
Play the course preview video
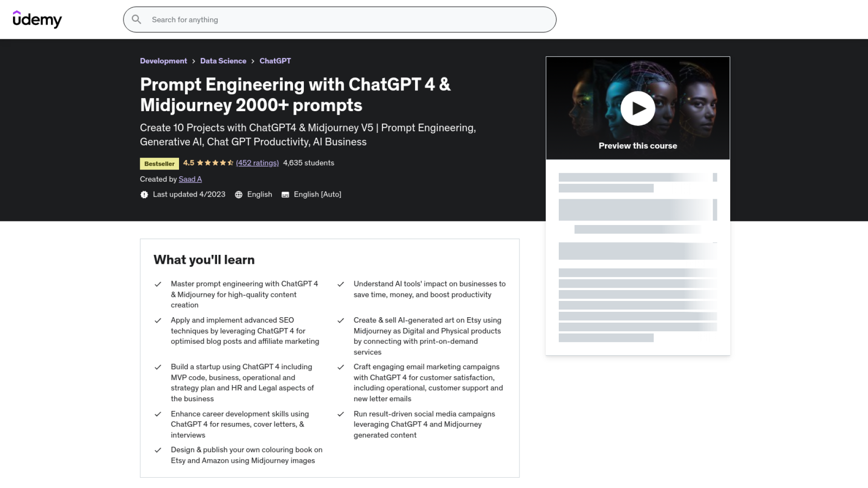(x=637, y=108)
